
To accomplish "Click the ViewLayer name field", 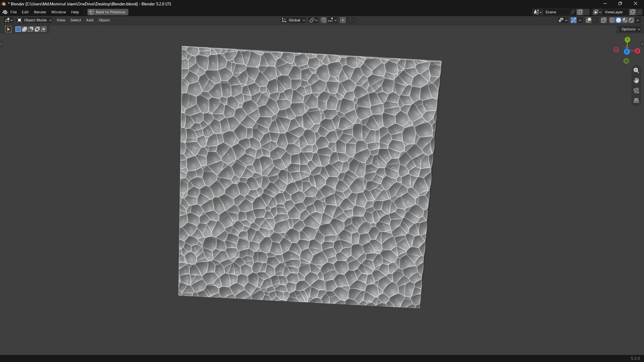I will coord(615,12).
